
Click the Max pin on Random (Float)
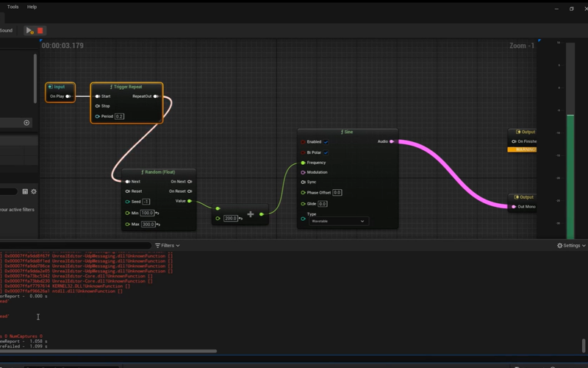pos(127,224)
